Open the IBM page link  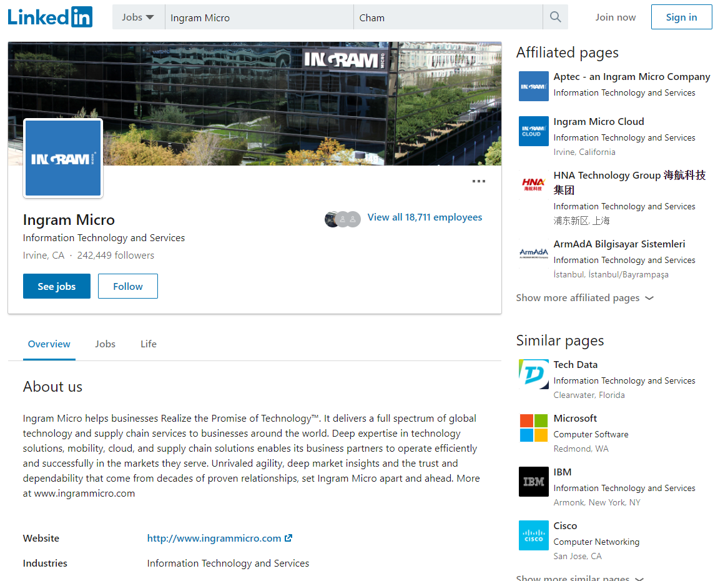pyautogui.click(x=563, y=472)
